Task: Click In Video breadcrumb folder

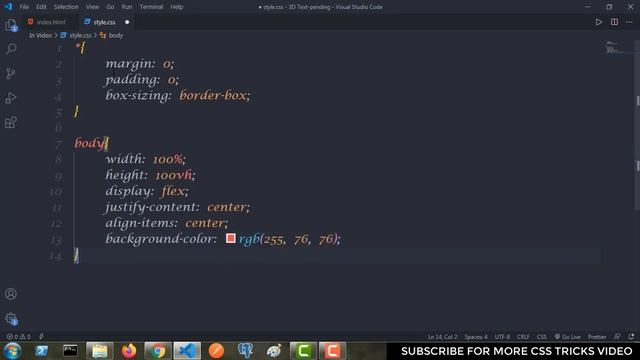Action: pyautogui.click(x=40, y=36)
